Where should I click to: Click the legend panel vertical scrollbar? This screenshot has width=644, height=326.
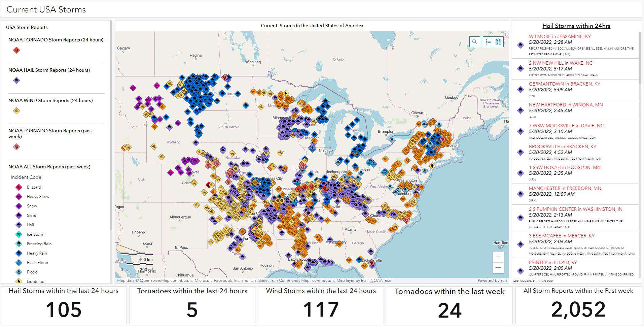click(111, 125)
